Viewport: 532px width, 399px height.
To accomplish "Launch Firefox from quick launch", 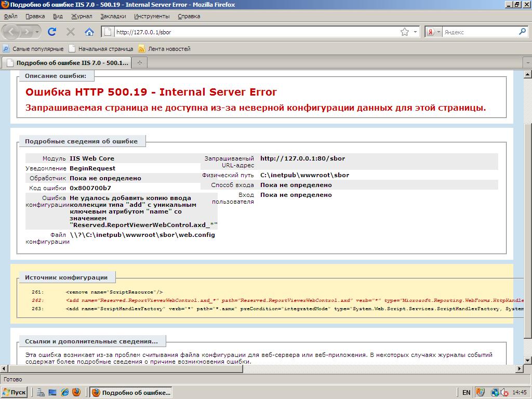I will (x=76, y=393).
